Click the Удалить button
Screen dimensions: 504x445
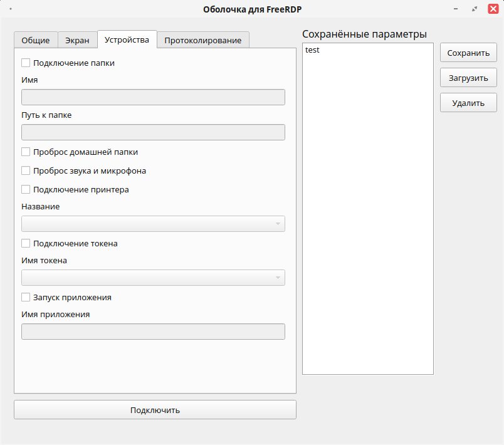(x=468, y=103)
